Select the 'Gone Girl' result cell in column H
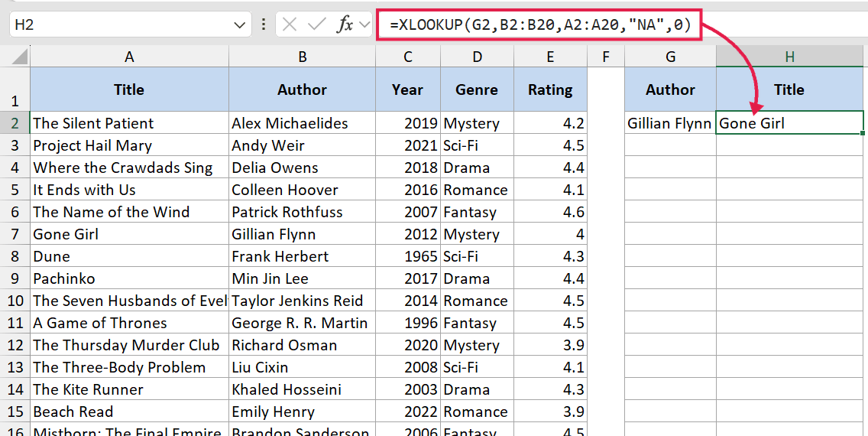Image resolution: width=868 pixels, height=436 pixels. point(789,123)
